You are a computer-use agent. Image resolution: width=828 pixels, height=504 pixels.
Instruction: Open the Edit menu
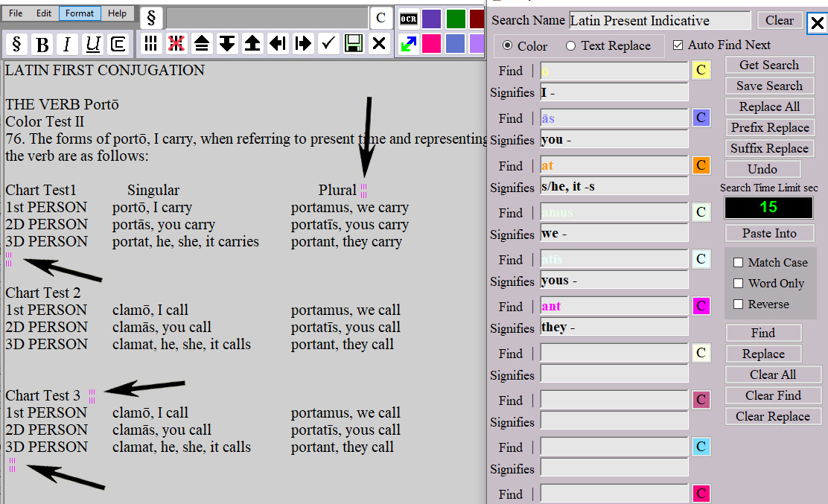click(x=44, y=13)
